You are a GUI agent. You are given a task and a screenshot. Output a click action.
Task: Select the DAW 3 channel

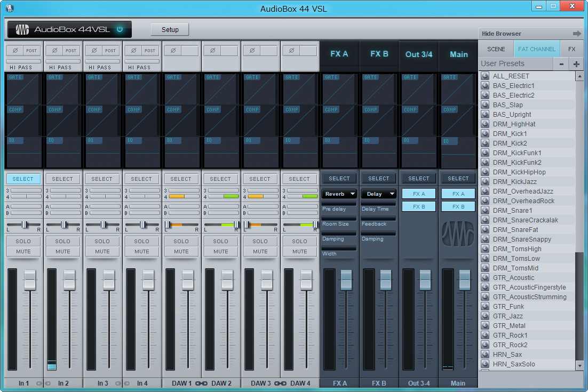260,179
